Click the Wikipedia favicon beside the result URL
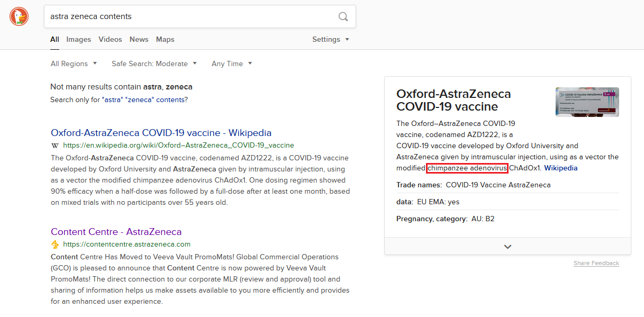644x317 pixels. click(55, 145)
